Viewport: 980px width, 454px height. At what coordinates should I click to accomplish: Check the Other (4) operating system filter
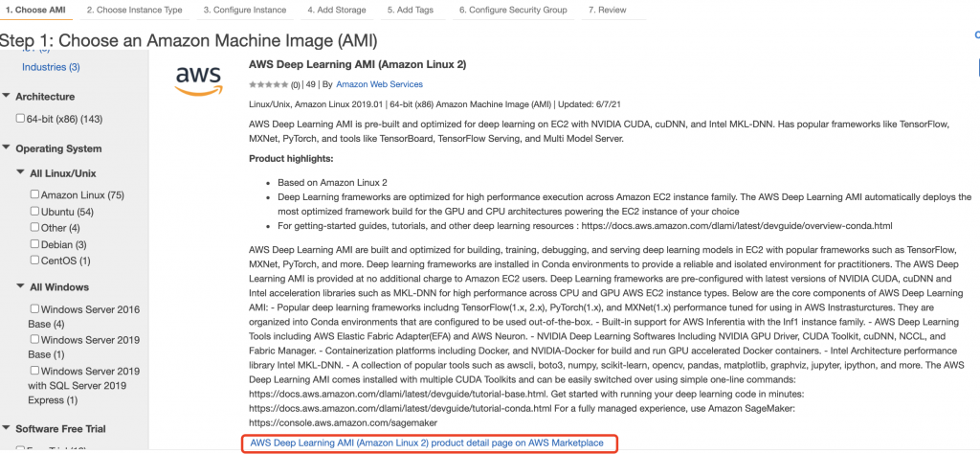35,228
